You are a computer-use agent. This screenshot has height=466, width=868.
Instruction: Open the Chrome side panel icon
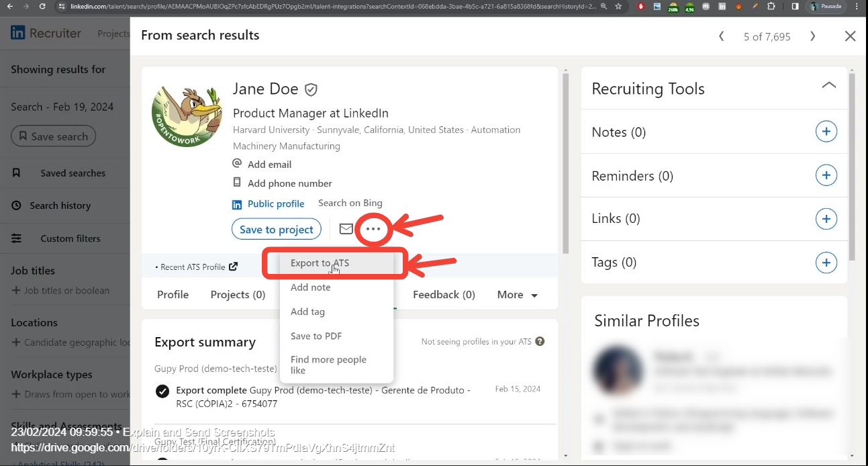(x=795, y=6)
